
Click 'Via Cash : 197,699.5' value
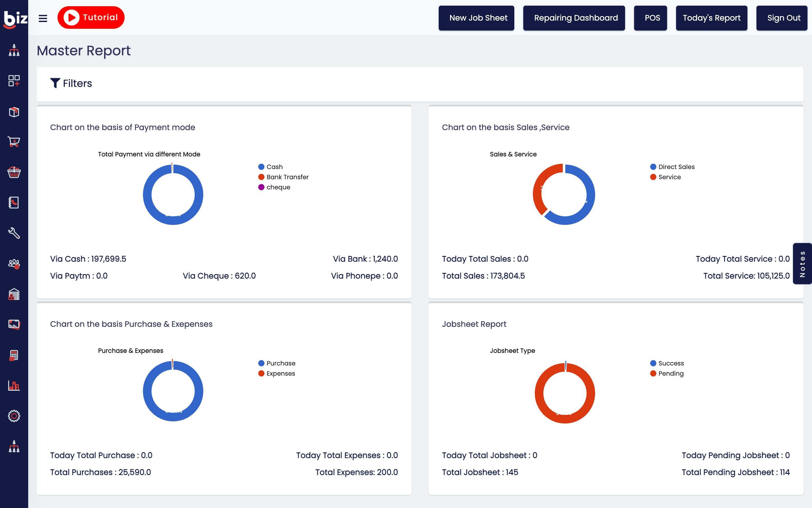tap(88, 259)
